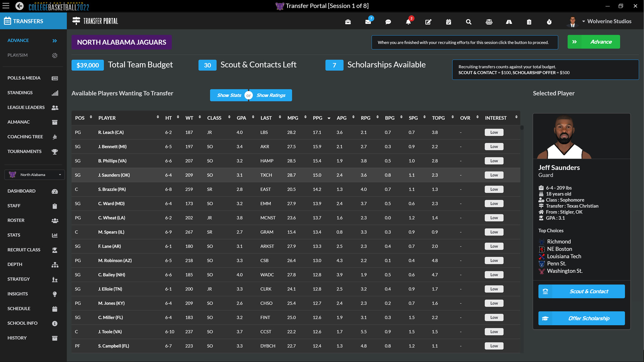The width and height of the screenshot is (644, 362).
Task: Open notifications showing 2 alerts
Action: point(408,22)
